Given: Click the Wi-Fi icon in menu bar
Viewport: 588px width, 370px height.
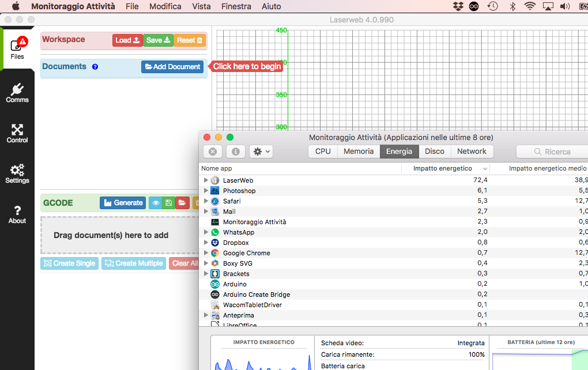Looking at the screenshot, I should coord(530,6).
